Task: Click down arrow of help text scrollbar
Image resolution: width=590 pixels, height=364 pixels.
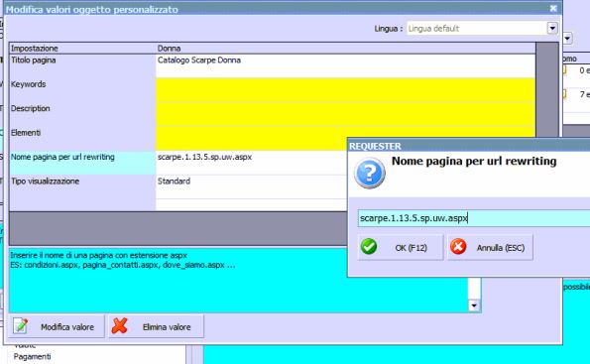Action: 474,305
